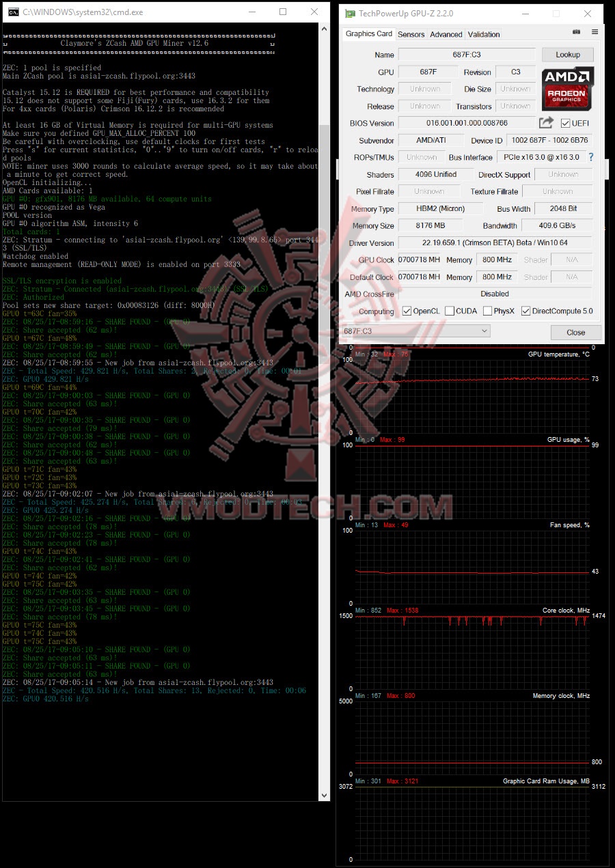Click the GPU Clock field value

click(x=420, y=260)
